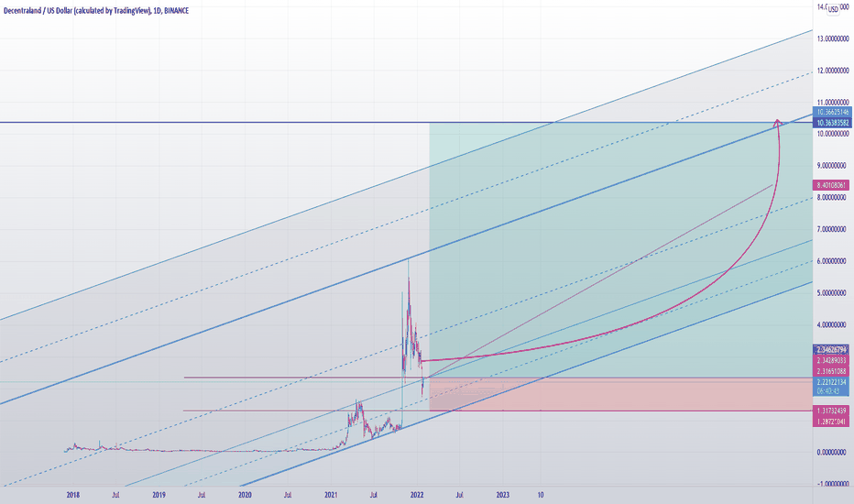Click the 2019 label on time axis
The width and height of the screenshot is (854, 504).
pos(159,495)
